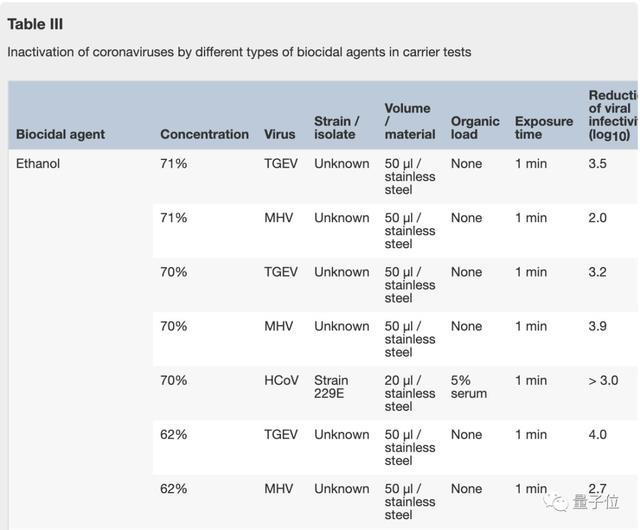Click the Biocidal agent column header
This screenshot has height=530, width=640.
click(x=60, y=134)
